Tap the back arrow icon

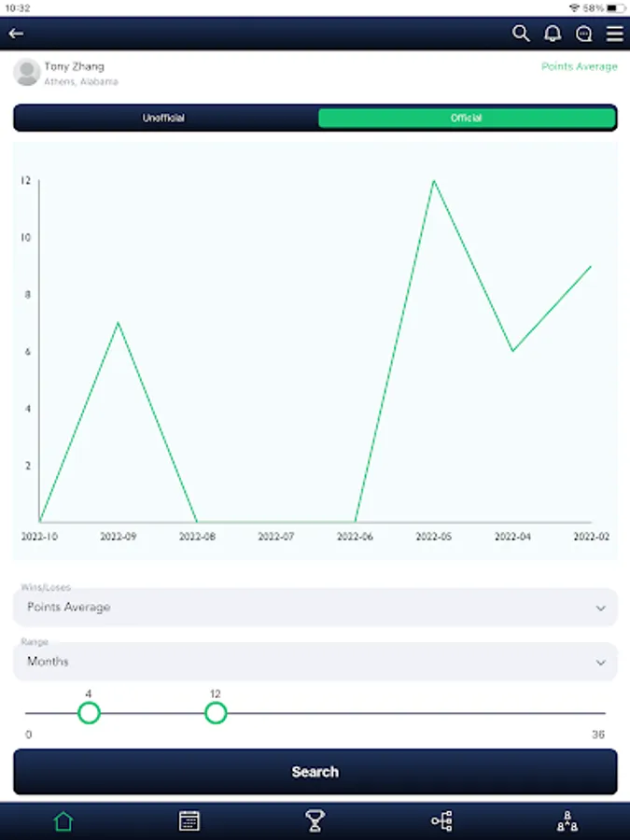[x=16, y=34]
